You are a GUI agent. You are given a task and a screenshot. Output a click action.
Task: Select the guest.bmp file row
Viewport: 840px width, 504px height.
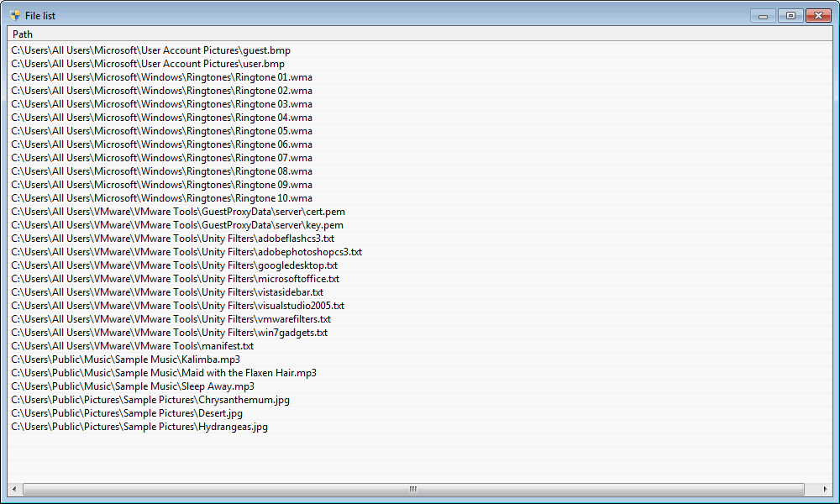click(x=420, y=50)
